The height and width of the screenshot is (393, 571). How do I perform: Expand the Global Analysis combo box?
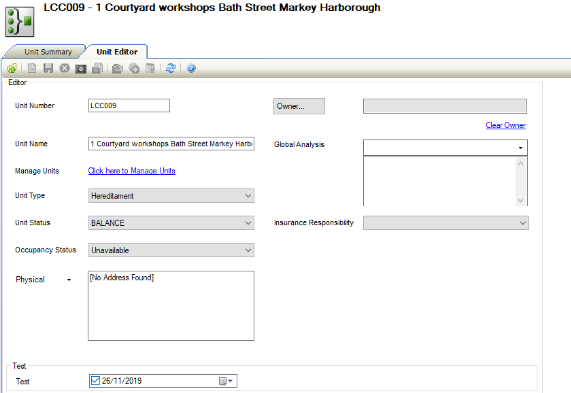445,148
